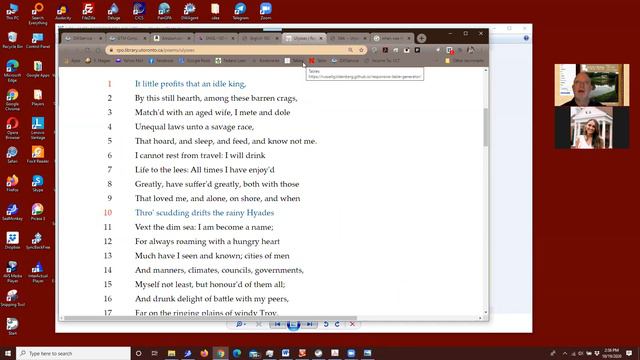Open the Deluge desktop shortcut
640x360 pixels.
point(113,11)
